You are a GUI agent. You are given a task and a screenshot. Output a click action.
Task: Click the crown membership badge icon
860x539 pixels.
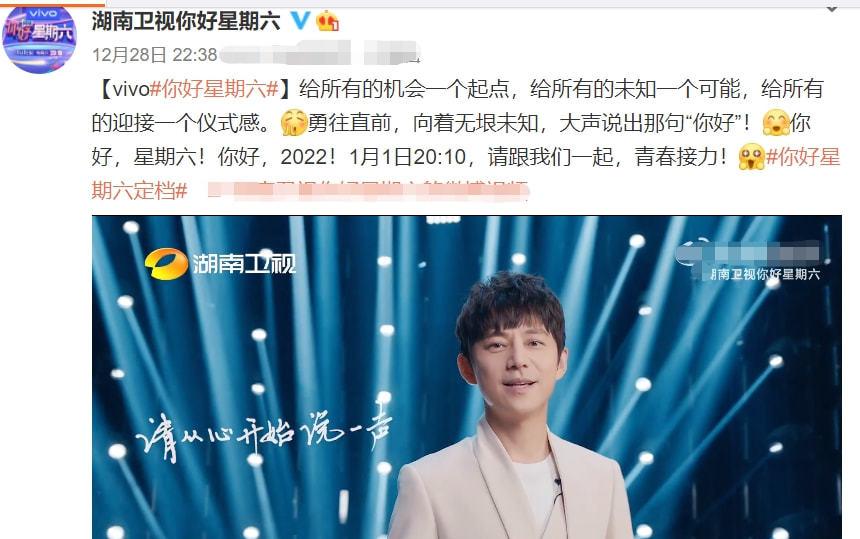point(327,21)
